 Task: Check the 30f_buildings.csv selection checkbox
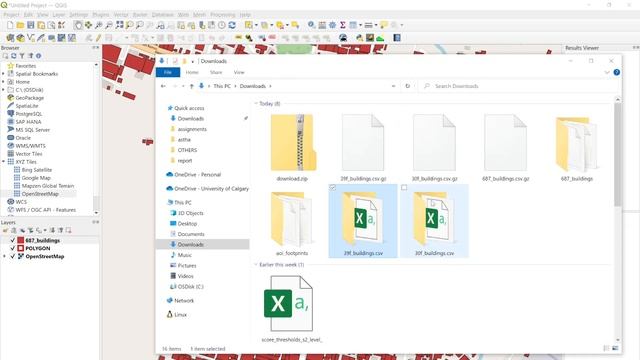click(404, 188)
